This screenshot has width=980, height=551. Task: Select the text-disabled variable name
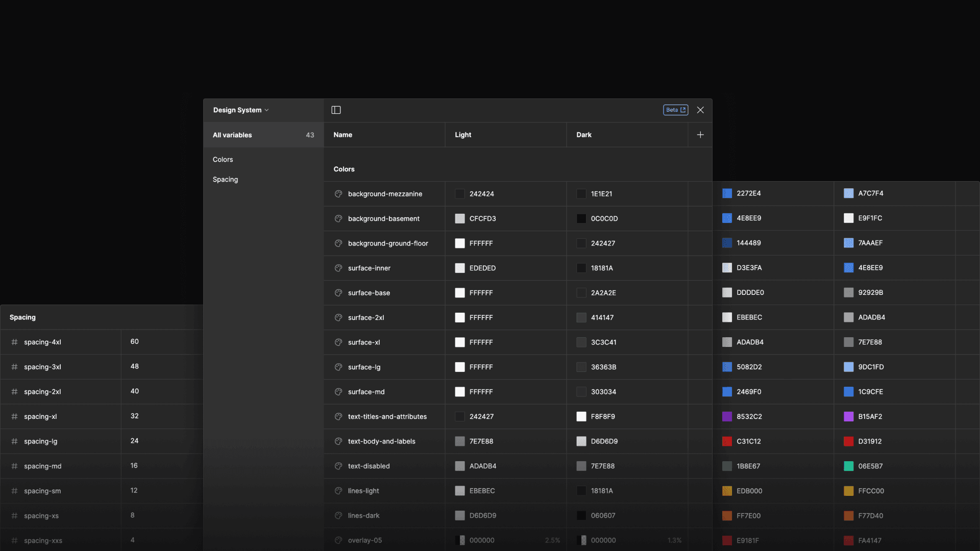[369, 466]
